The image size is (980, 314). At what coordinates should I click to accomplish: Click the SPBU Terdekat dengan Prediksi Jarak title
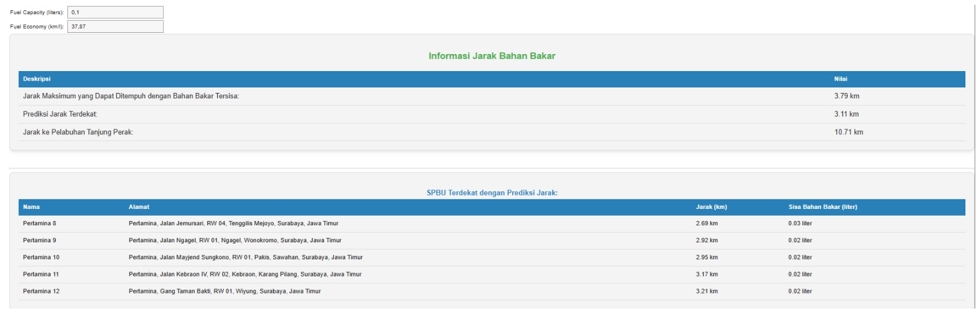[492, 193]
